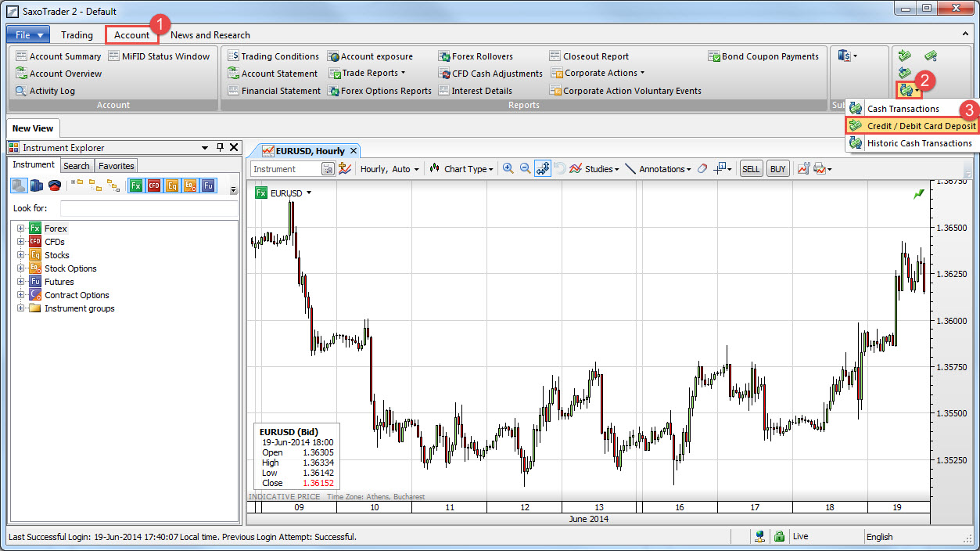Switch to the Trading ribbon tab
This screenshot has height=551, width=980.
coord(77,34)
